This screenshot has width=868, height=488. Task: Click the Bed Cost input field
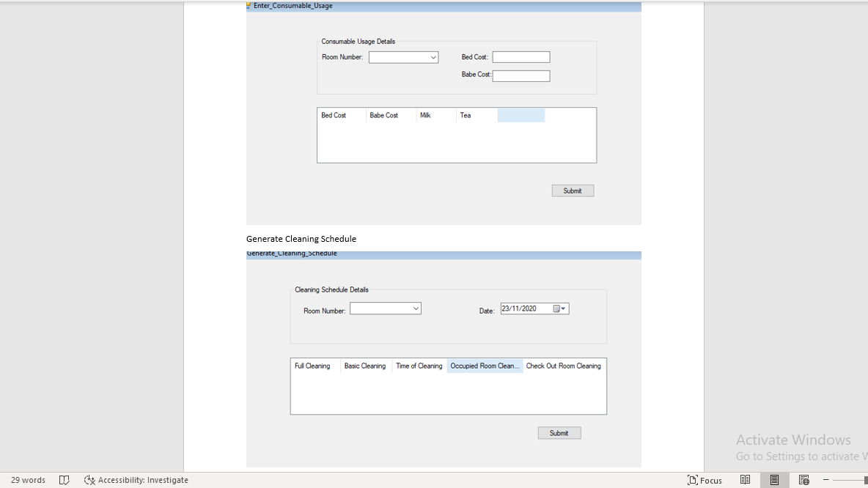(521, 56)
